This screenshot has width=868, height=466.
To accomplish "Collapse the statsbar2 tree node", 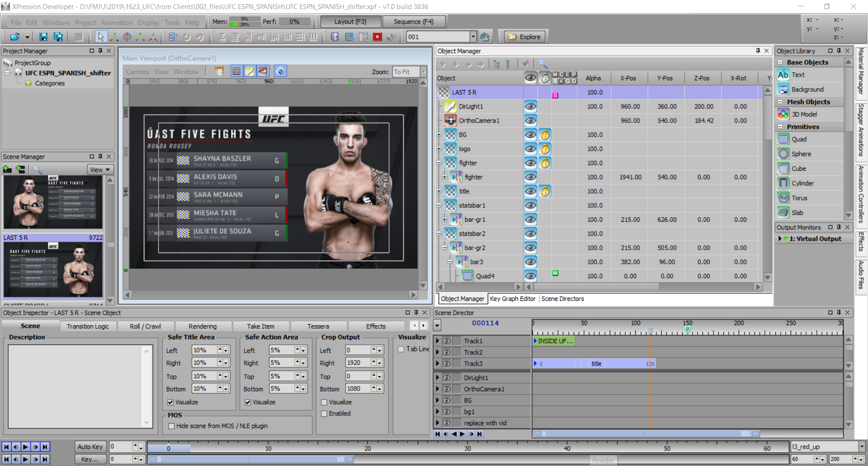I will point(439,233).
